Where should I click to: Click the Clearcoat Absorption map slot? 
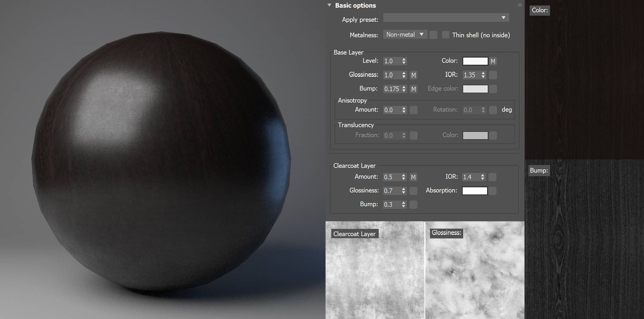point(492,191)
